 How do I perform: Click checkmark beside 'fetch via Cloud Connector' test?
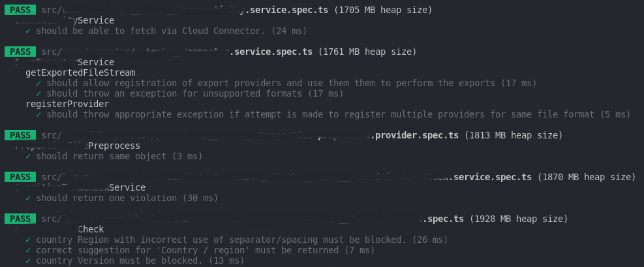(28, 31)
